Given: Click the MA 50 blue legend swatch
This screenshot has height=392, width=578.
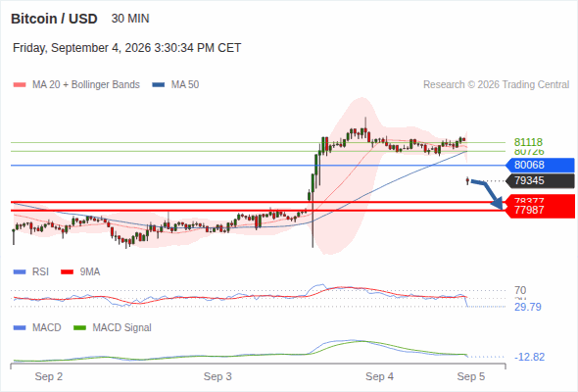Looking at the screenshot, I should click(159, 85).
